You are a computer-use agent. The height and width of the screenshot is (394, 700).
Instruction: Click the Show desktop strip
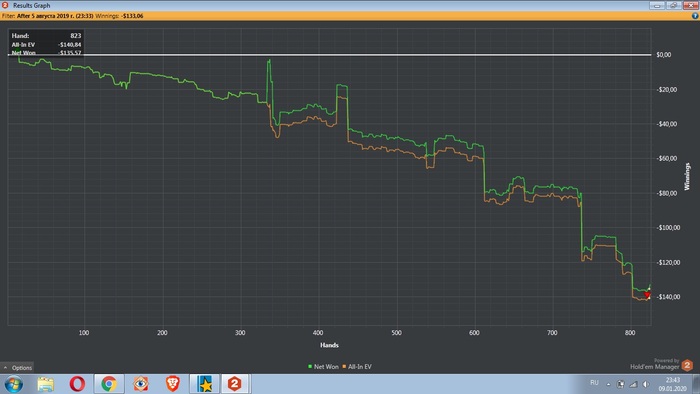(696, 384)
